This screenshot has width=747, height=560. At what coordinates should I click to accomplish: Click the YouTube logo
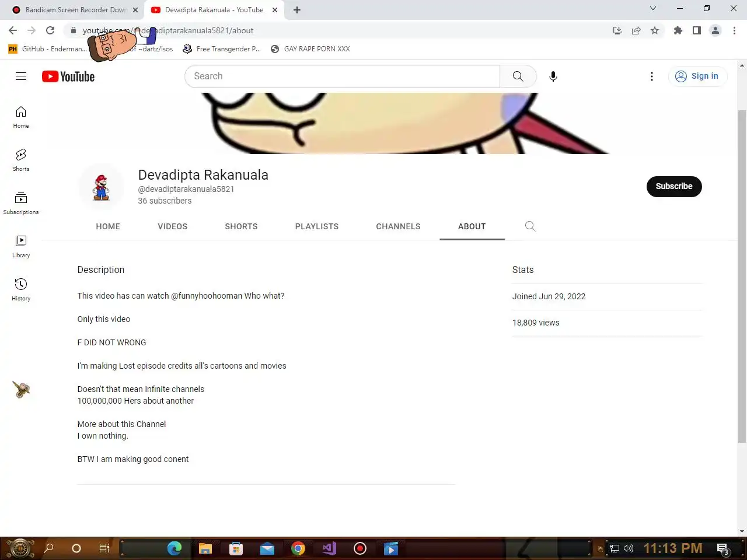pyautogui.click(x=68, y=76)
